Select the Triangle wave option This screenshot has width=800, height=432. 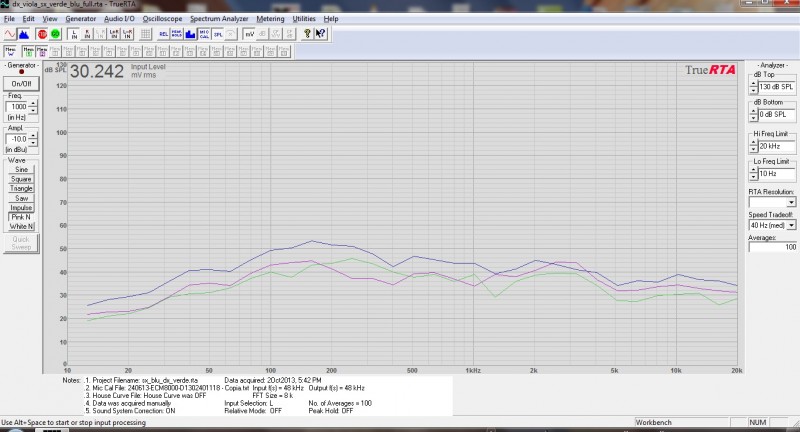(x=21, y=188)
